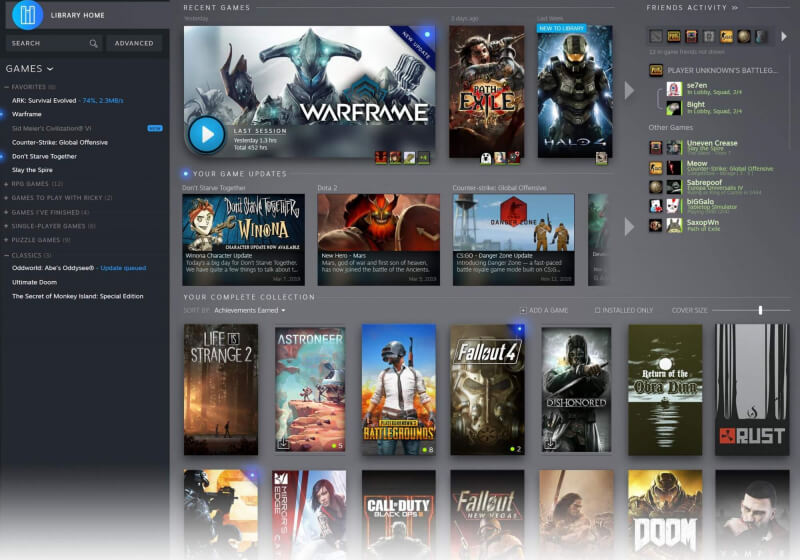Image resolution: width=800 pixels, height=560 pixels.
Task: Open SaxopWn's avatar
Action: coord(674,225)
